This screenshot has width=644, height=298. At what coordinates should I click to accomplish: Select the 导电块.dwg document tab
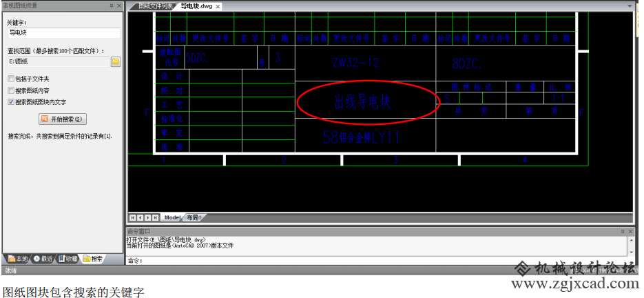(196, 7)
